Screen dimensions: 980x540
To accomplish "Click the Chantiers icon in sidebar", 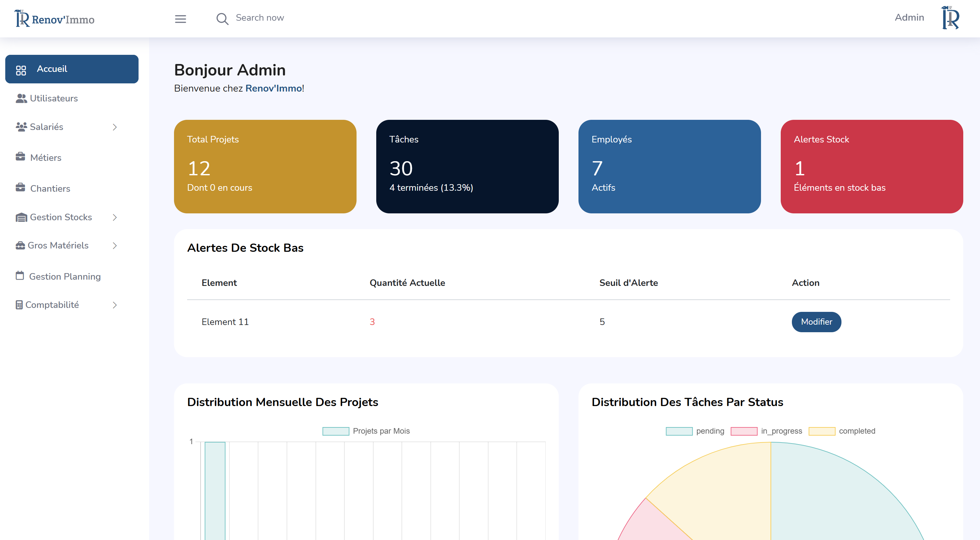I will [x=21, y=188].
